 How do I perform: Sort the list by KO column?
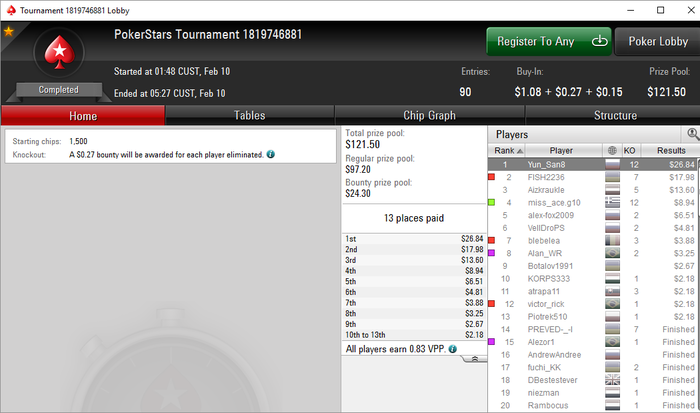point(630,150)
